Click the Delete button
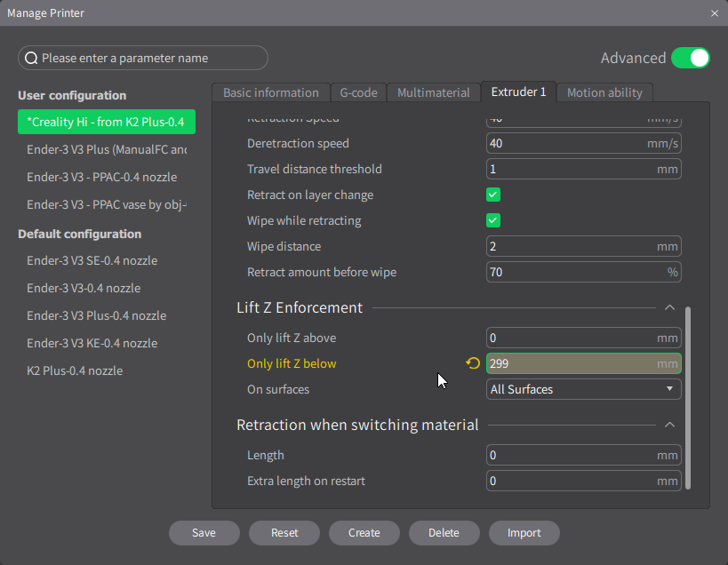728x565 pixels. pos(444,533)
